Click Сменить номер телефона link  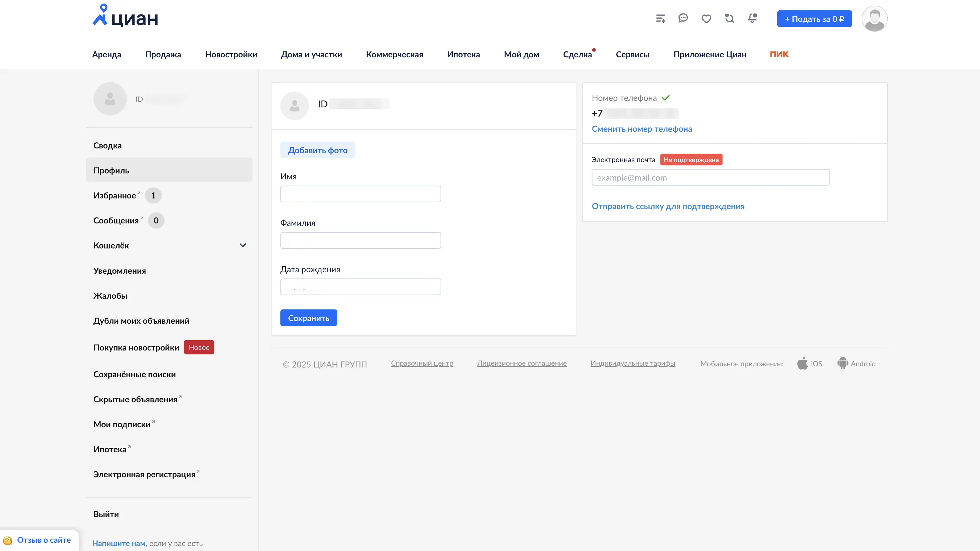642,129
